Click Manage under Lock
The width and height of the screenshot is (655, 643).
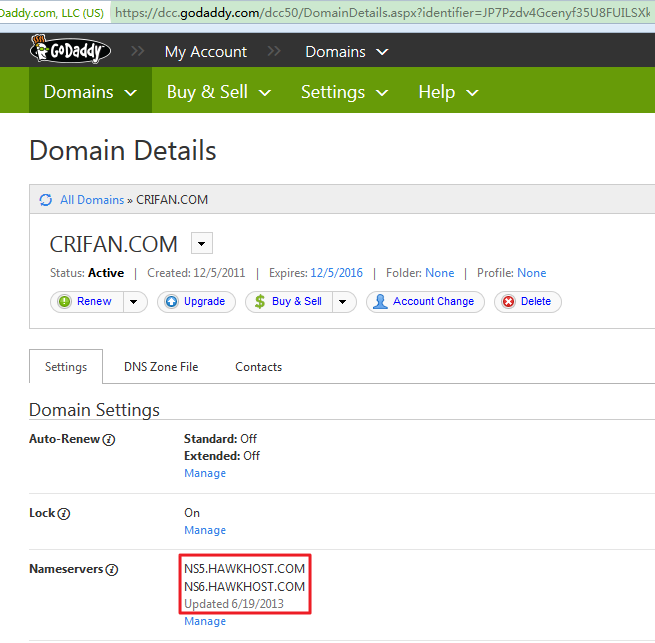[205, 530]
